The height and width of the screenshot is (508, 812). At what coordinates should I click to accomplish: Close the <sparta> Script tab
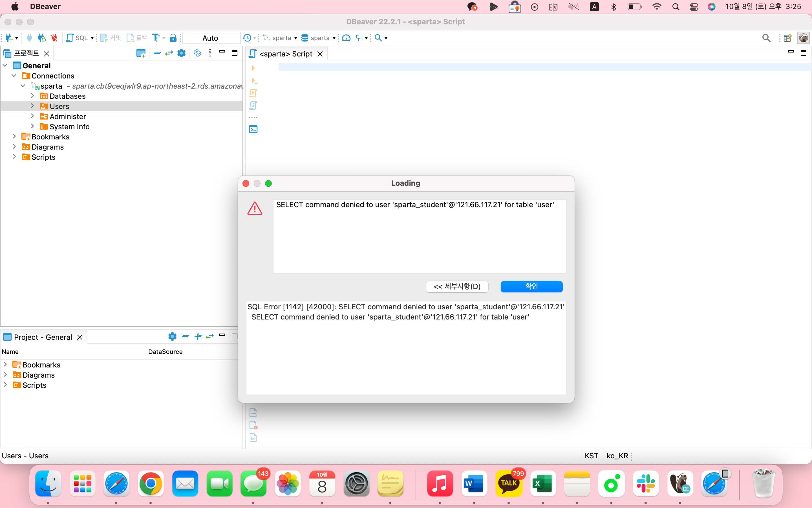[x=320, y=54]
